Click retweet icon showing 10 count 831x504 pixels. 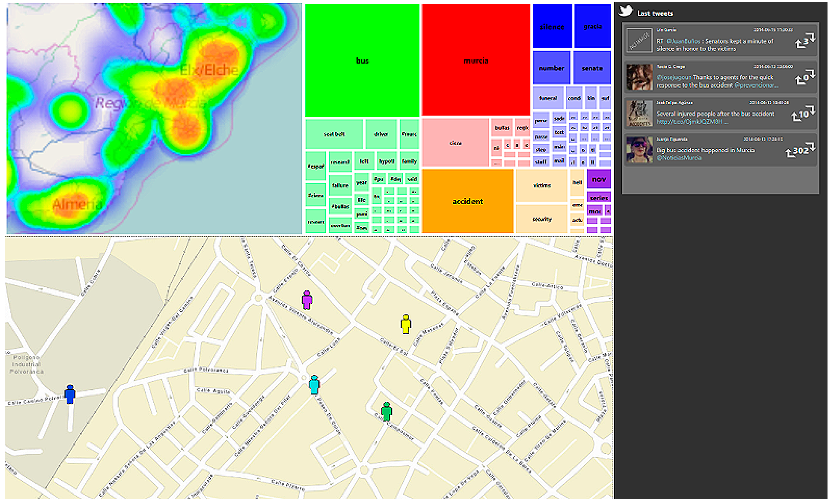click(803, 114)
